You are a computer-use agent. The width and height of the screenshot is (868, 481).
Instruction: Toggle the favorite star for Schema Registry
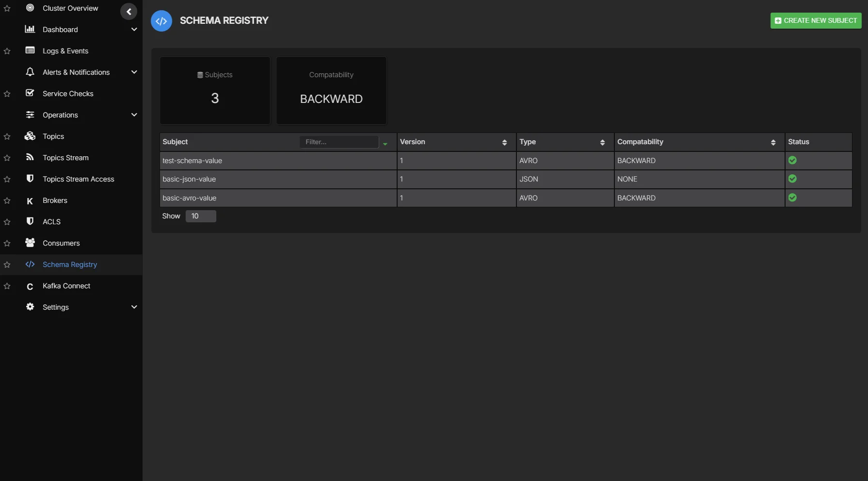[7, 265]
